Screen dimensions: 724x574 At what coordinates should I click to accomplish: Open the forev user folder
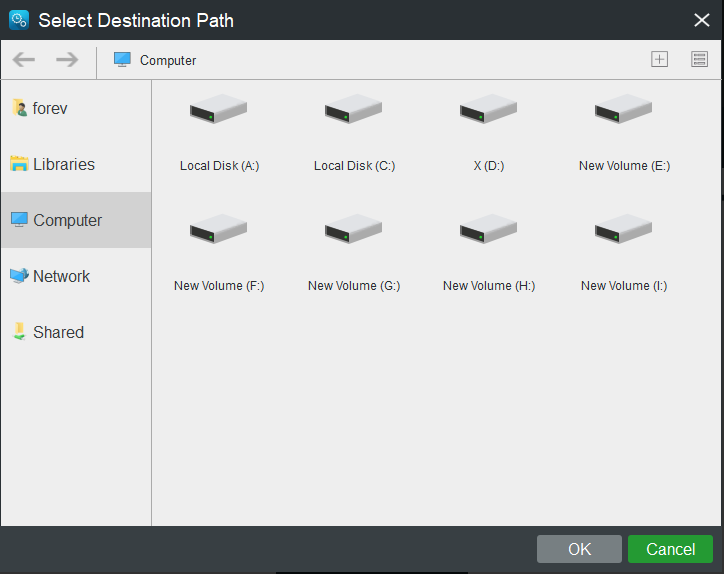(76, 109)
